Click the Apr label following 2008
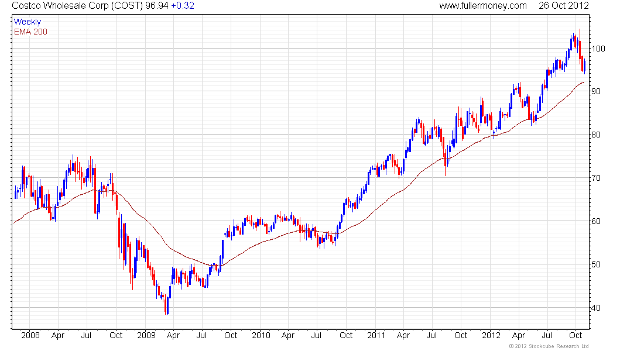Screen dimensions: 644x351 tap(58, 335)
